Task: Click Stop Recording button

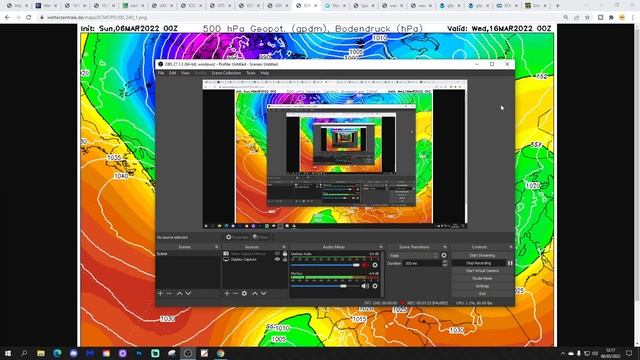Action: [479, 263]
